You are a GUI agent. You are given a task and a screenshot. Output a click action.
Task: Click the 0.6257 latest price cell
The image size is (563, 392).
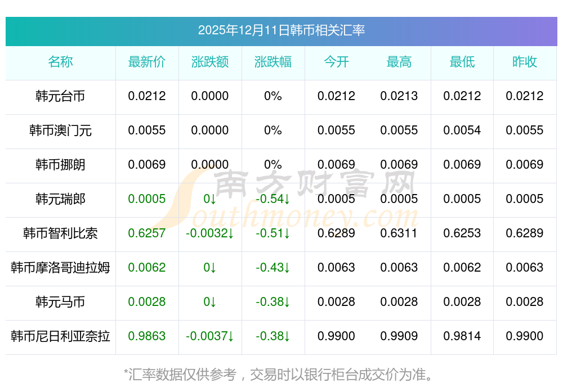(x=147, y=233)
